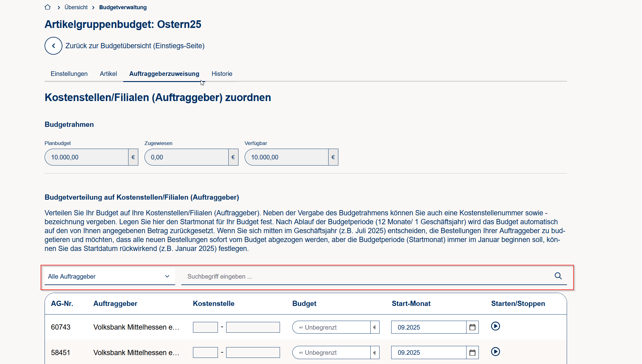Open the Artikel tab
Screen dimensions: 642x364
[x=108, y=74]
